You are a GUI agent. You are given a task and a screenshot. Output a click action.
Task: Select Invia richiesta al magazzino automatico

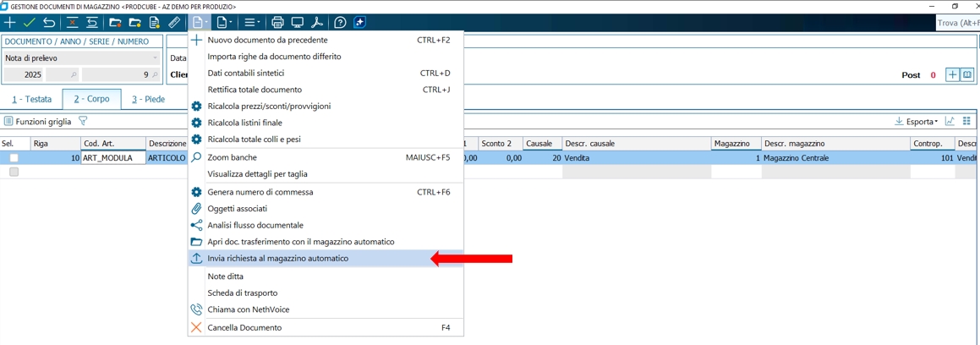coord(277,259)
